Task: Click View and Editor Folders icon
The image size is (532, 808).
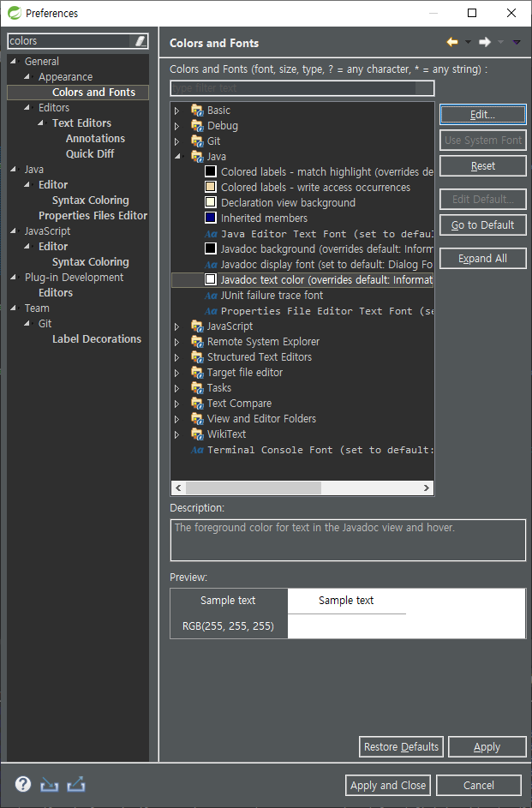Action: pos(197,419)
